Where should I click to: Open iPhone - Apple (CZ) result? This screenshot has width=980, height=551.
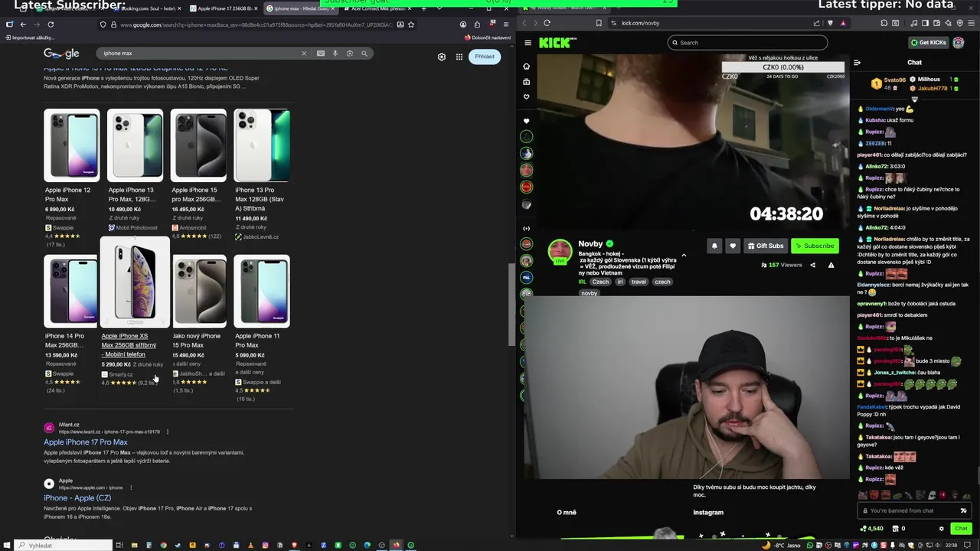point(77,498)
